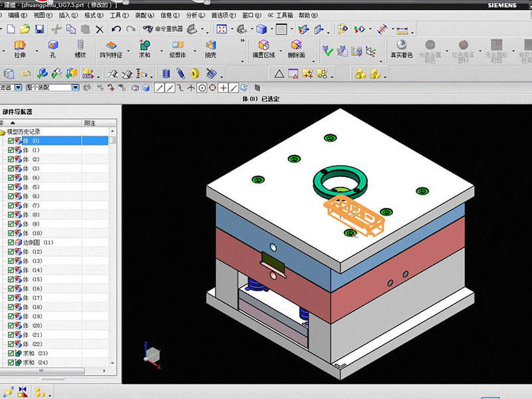Select the 修剪体 (Trim Body) tool
Viewport: 532px width, 399px height.
tap(178, 49)
